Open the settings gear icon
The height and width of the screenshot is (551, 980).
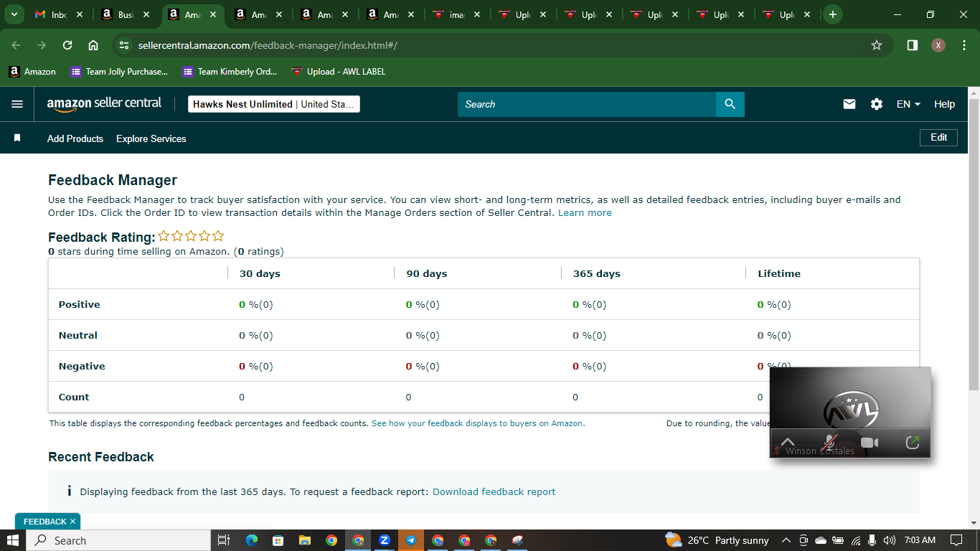point(877,104)
